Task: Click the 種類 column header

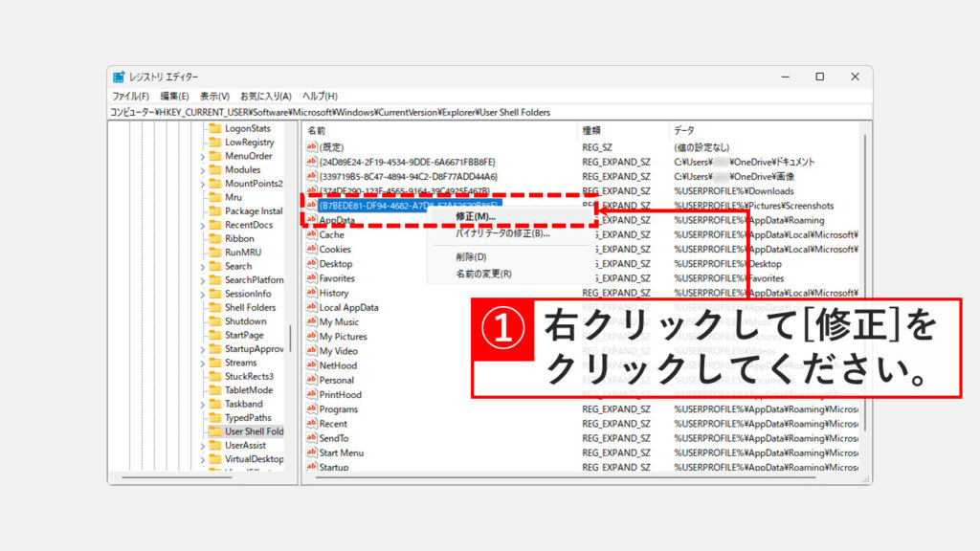Action: (x=591, y=130)
